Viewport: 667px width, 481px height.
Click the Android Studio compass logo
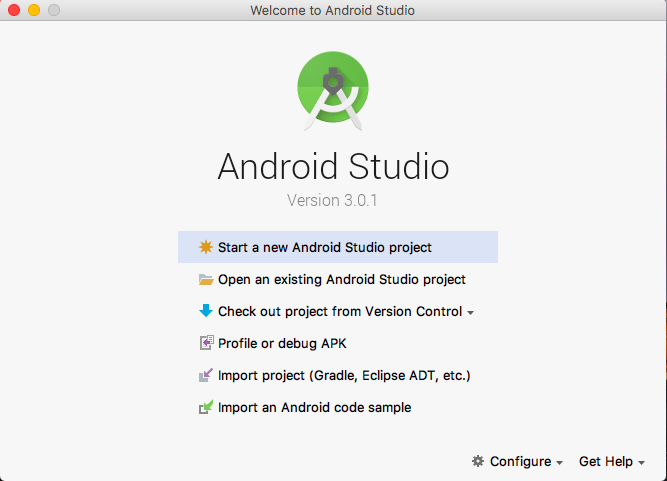(x=333, y=91)
